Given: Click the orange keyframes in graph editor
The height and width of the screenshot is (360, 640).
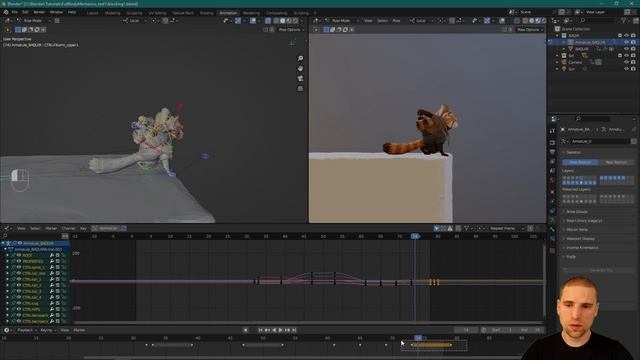Looking at the screenshot, I should pos(434,282).
